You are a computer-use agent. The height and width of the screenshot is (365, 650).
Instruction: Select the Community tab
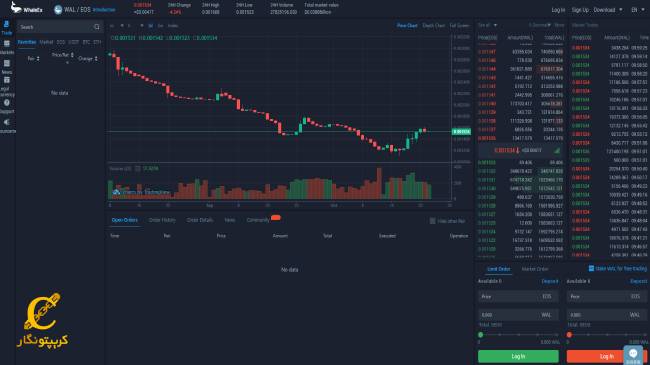[258, 220]
